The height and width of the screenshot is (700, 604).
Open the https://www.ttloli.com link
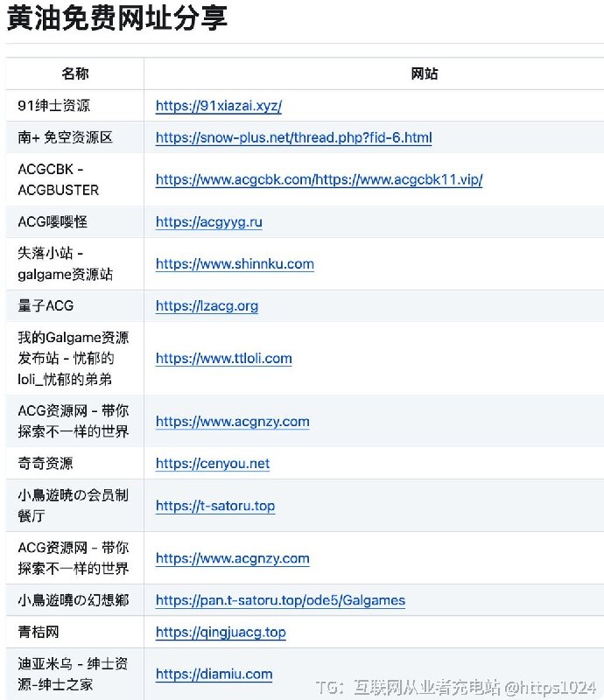point(224,359)
